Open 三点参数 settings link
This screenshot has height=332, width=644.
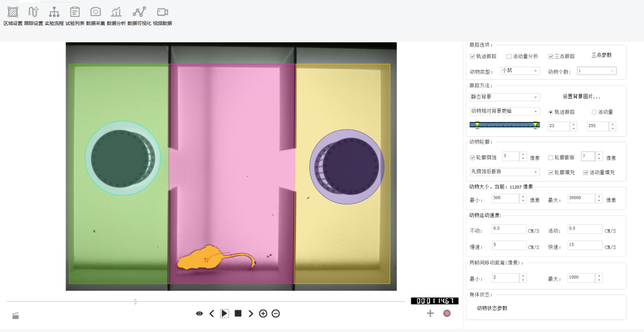point(601,55)
